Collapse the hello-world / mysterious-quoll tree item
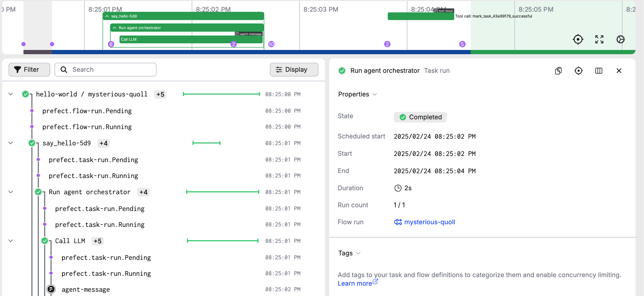The width and height of the screenshot is (644, 296). pos(10,94)
